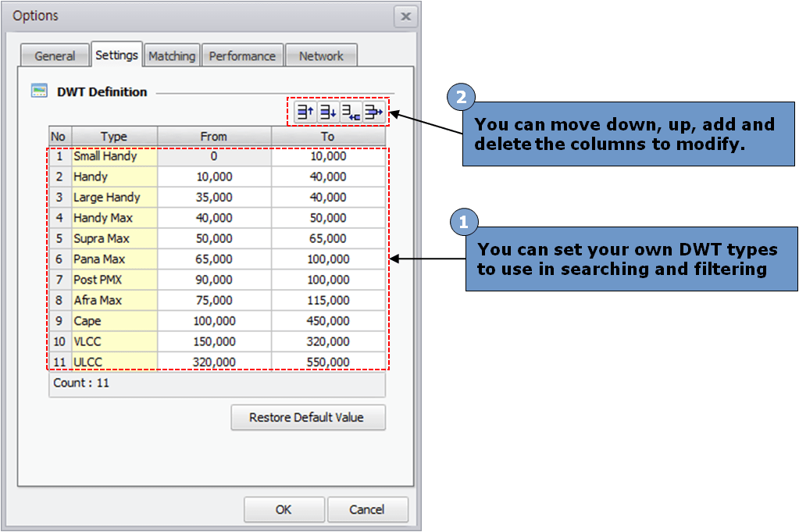The height and width of the screenshot is (532, 799).
Task: Move selected DWT row up
Action: [305, 112]
